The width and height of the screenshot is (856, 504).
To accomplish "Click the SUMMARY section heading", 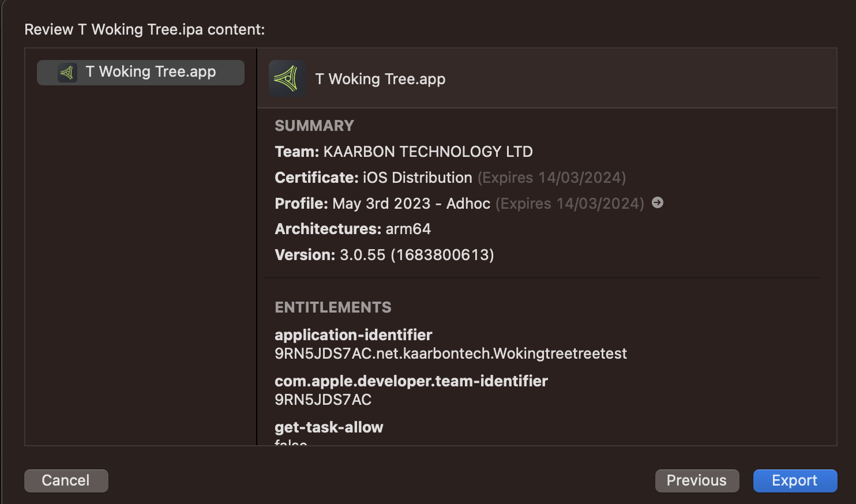I will pos(314,126).
